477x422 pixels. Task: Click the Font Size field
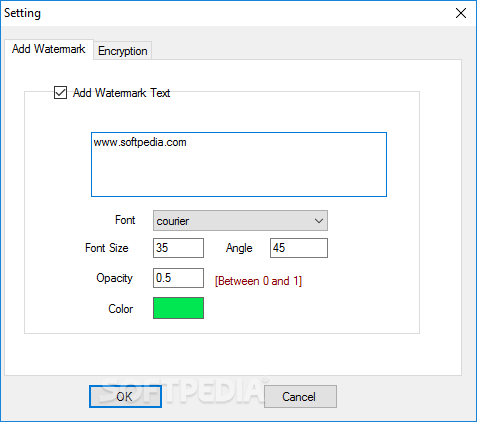[x=178, y=248]
